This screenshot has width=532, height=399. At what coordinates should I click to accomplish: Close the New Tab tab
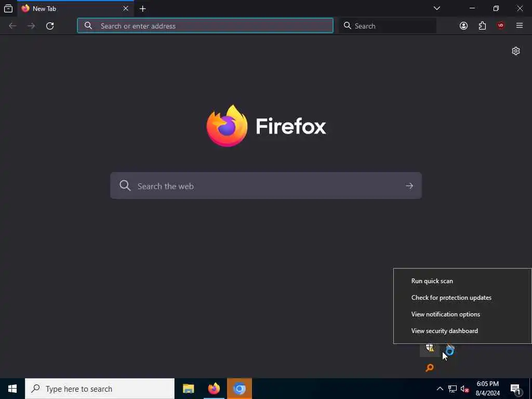pyautogui.click(x=126, y=8)
